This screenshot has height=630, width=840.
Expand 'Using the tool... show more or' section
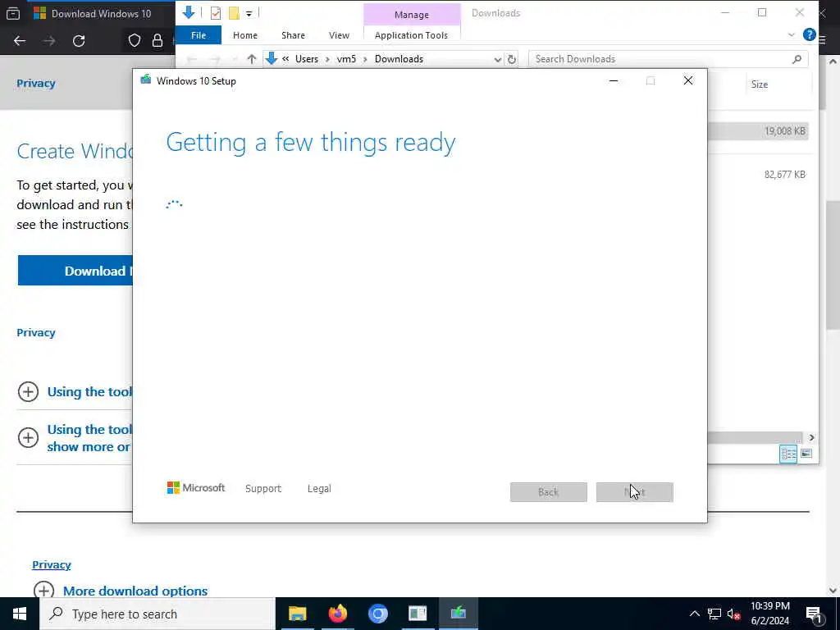(x=28, y=438)
